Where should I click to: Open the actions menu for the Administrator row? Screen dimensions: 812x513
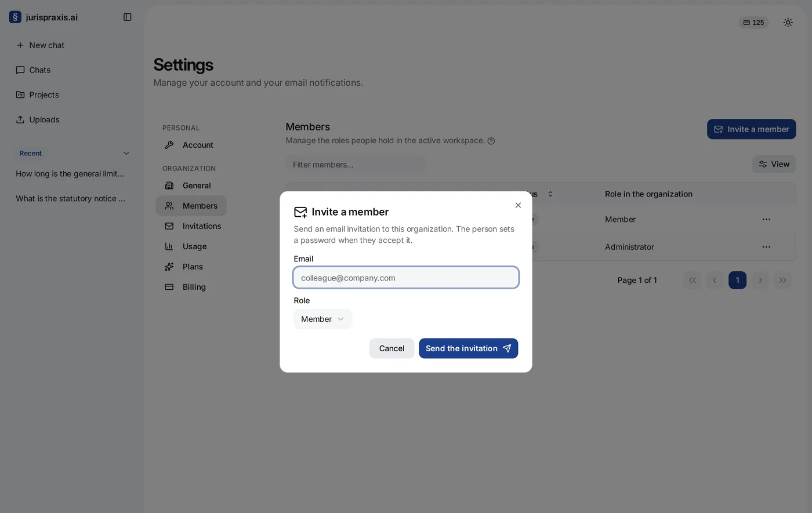(766, 247)
